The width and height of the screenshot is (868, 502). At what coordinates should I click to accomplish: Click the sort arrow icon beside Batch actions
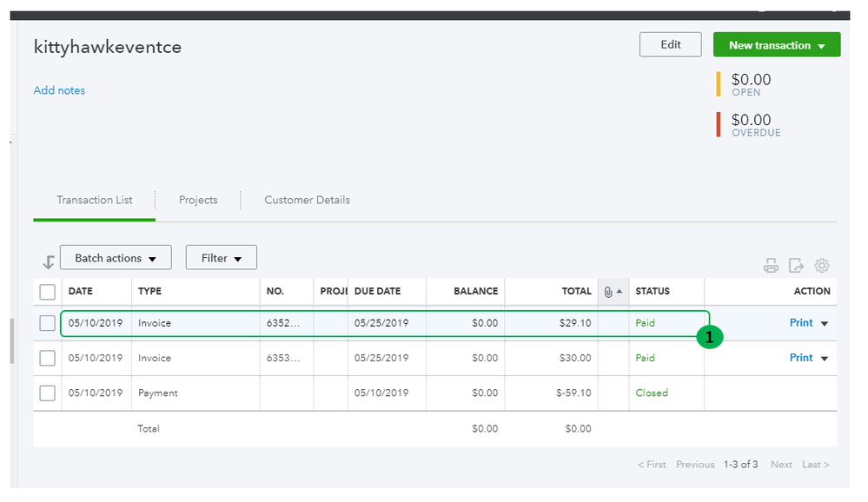[48, 261]
